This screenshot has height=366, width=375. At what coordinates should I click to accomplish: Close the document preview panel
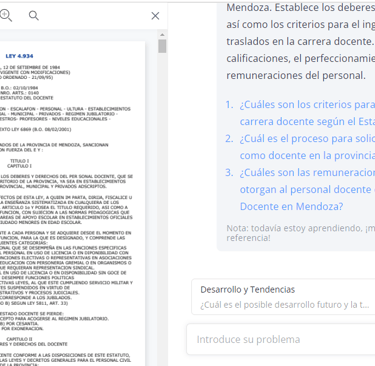155,16
